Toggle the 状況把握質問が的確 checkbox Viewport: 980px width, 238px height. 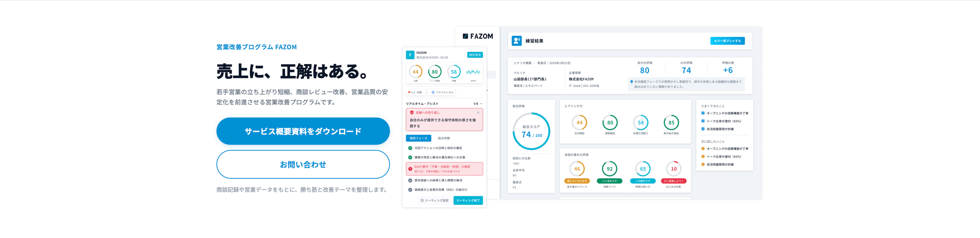[x=703, y=129]
